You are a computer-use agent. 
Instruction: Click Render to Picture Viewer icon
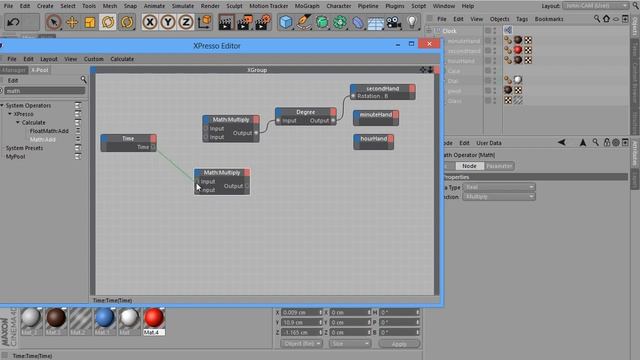(x=244, y=22)
